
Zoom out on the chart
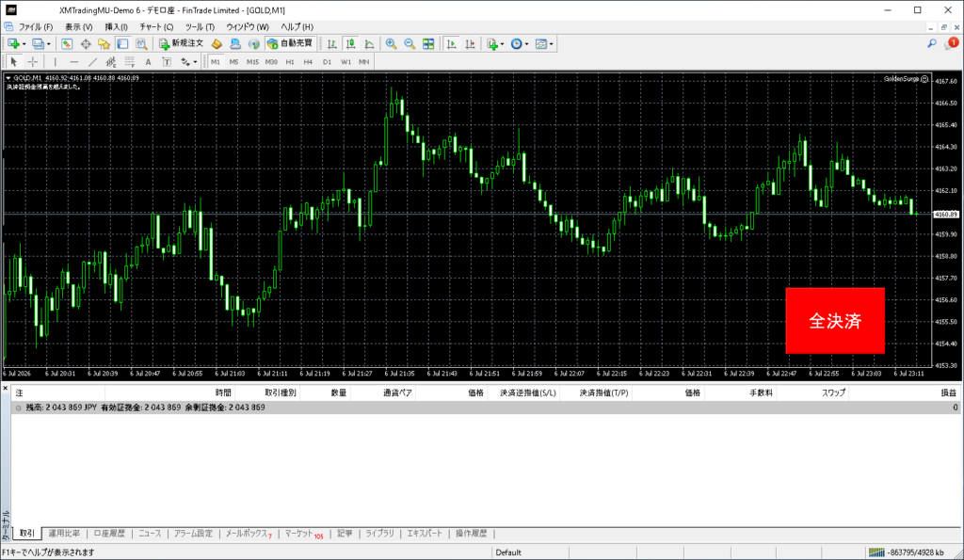pyautogui.click(x=410, y=43)
